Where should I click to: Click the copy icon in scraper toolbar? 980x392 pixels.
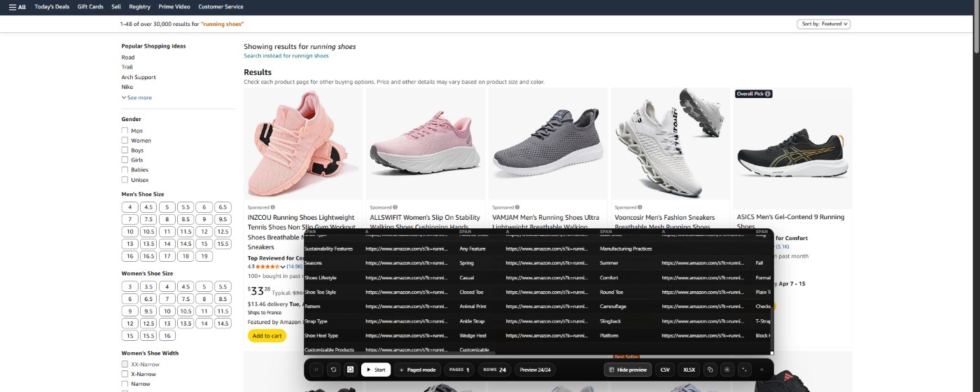tap(710, 370)
